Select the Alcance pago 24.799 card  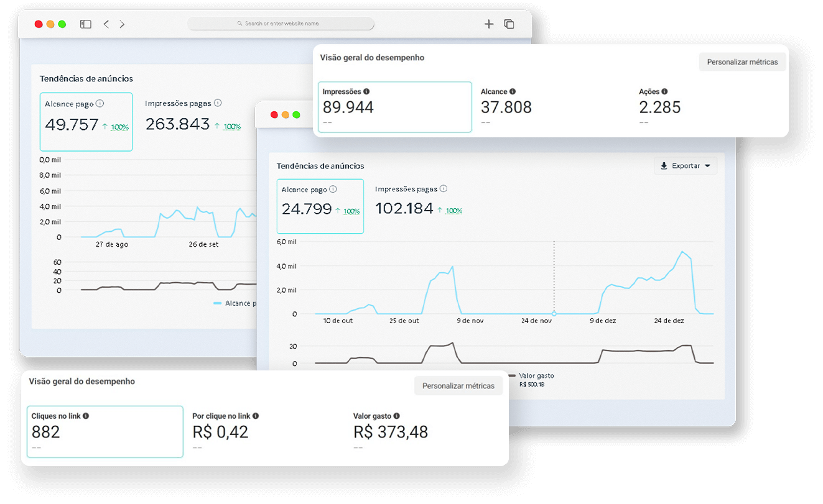pos(320,206)
